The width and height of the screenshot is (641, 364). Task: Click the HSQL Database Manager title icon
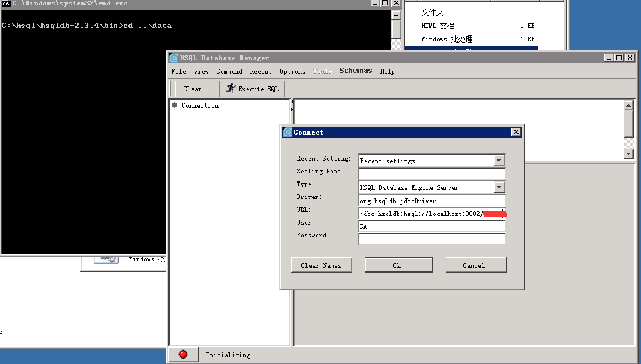[x=173, y=58]
